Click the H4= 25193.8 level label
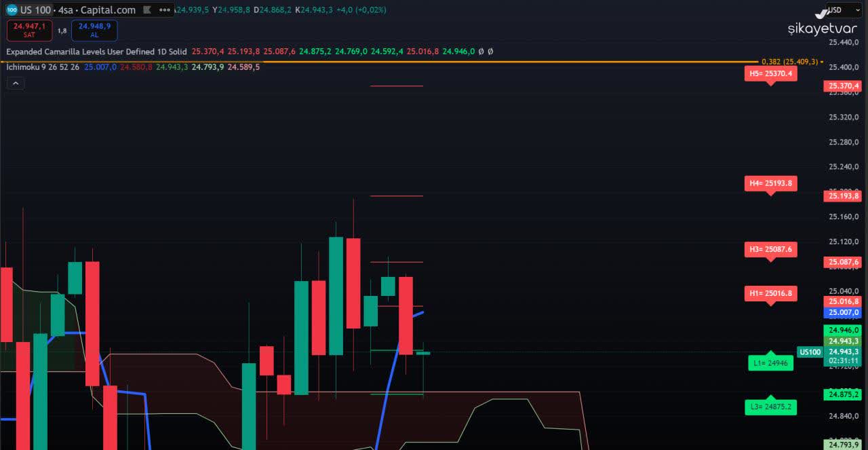Screen dimensions: 868x450 [770, 183]
